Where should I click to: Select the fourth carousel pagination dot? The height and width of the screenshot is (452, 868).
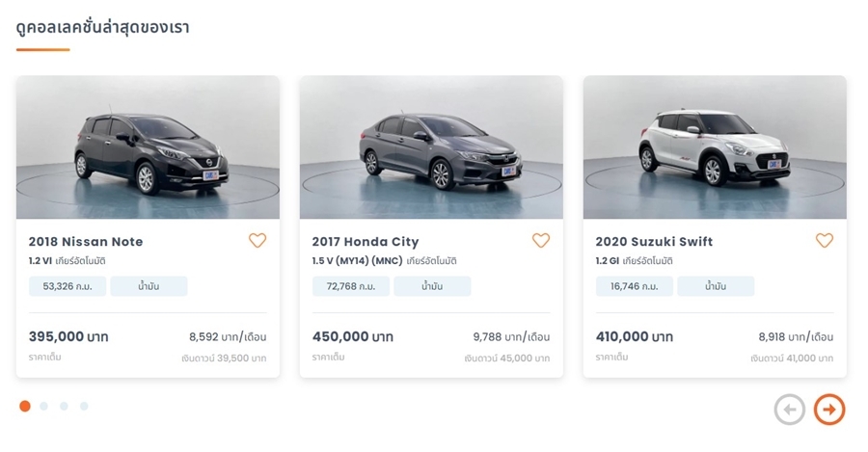[x=84, y=406]
